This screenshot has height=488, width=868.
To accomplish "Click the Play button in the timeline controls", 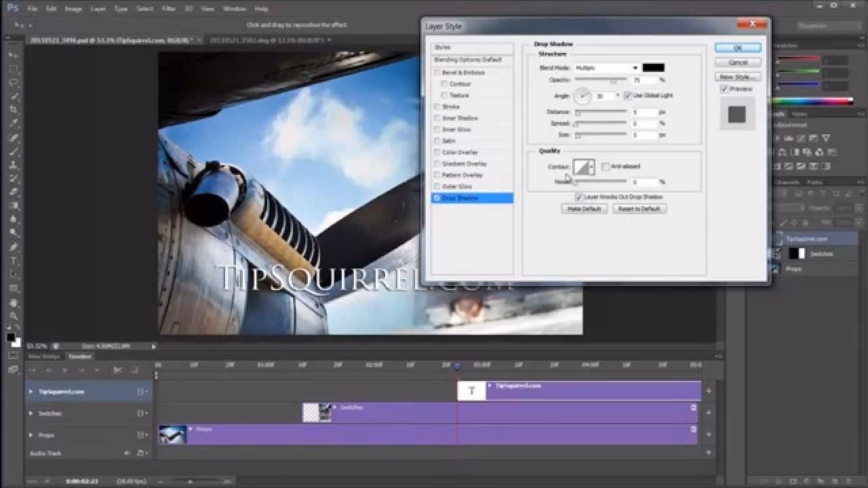I will click(x=66, y=370).
